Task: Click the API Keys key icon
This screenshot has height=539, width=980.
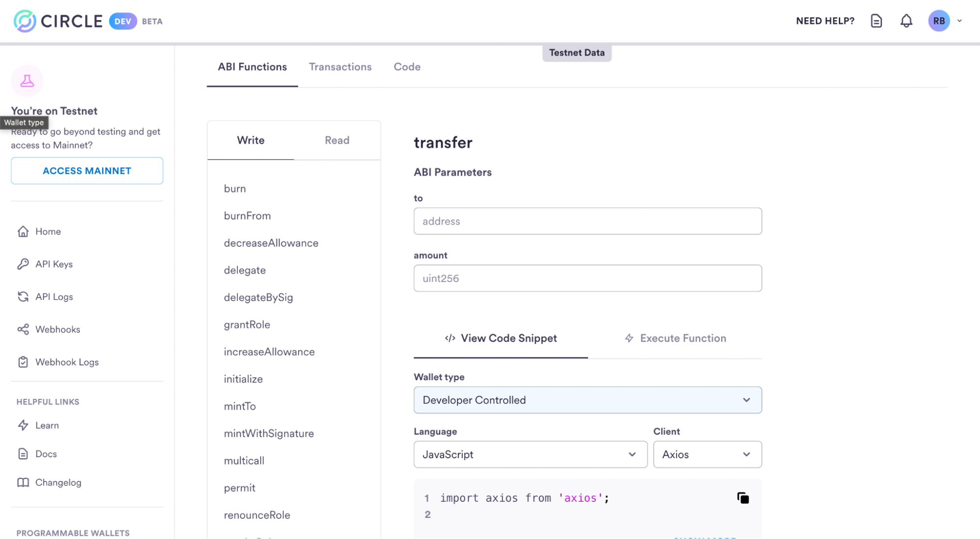Action: 23,264
